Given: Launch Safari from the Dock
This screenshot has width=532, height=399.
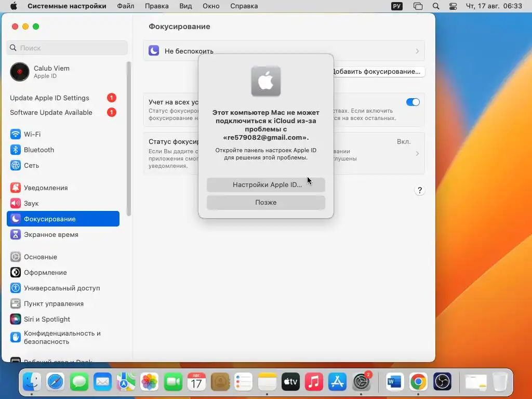Looking at the screenshot, I should click(55, 382).
